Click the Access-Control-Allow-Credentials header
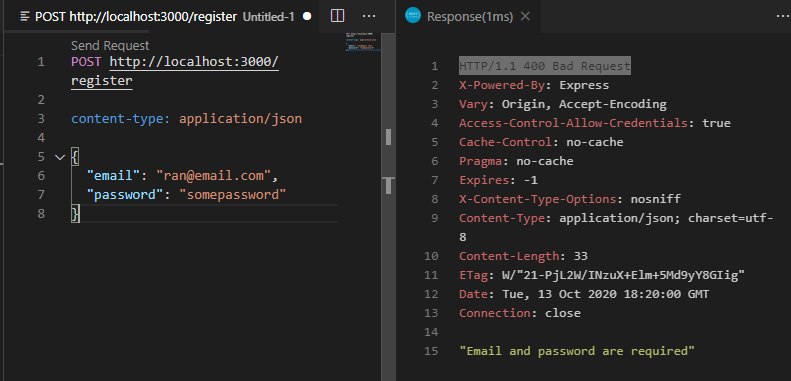Screen dimensions: 791x381 595,123
